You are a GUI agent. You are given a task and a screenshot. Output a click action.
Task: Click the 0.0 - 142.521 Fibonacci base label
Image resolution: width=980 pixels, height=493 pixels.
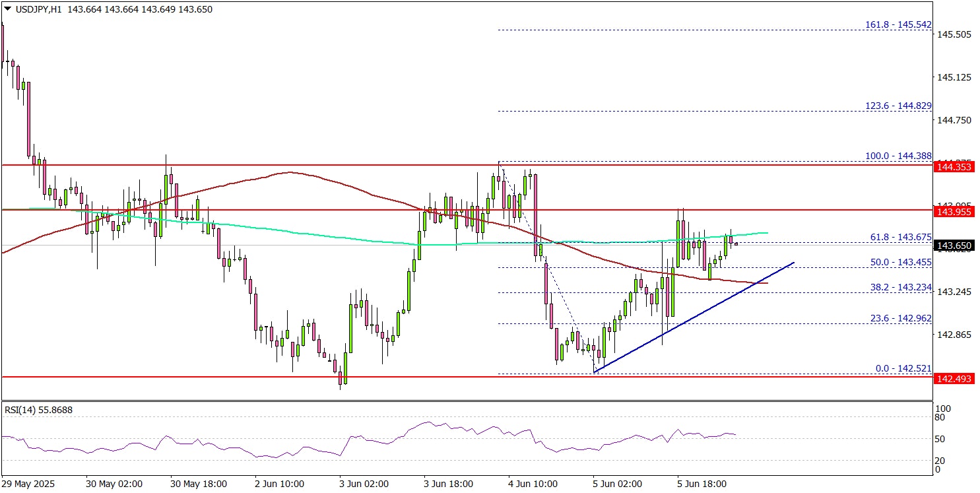click(903, 368)
